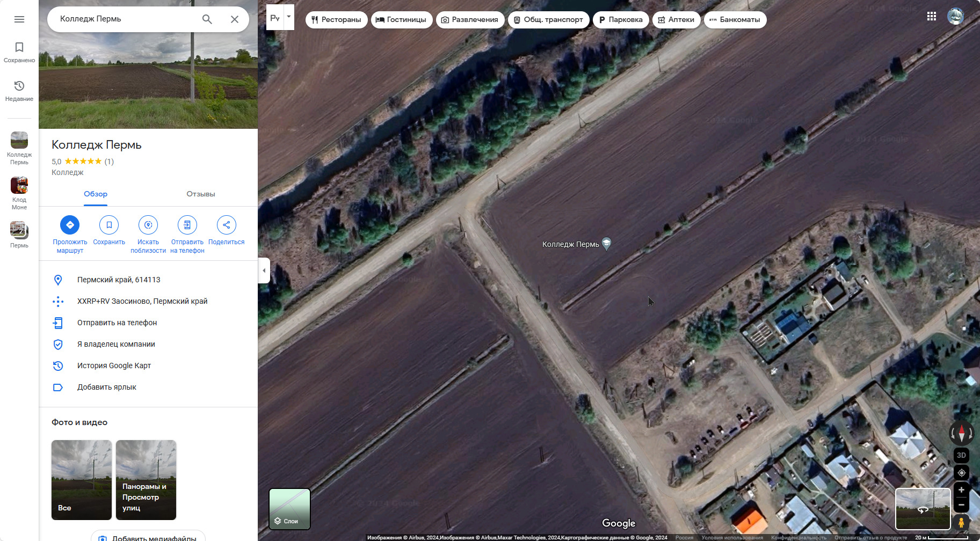Click the Проложить маршрут directions icon

coord(70,225)
